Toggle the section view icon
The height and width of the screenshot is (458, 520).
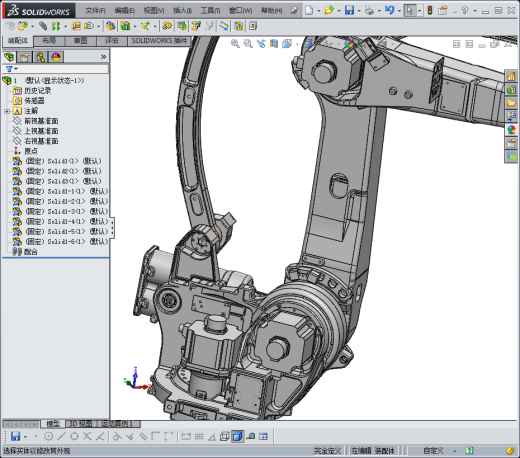pyautogui.click(x=274, y=44)
